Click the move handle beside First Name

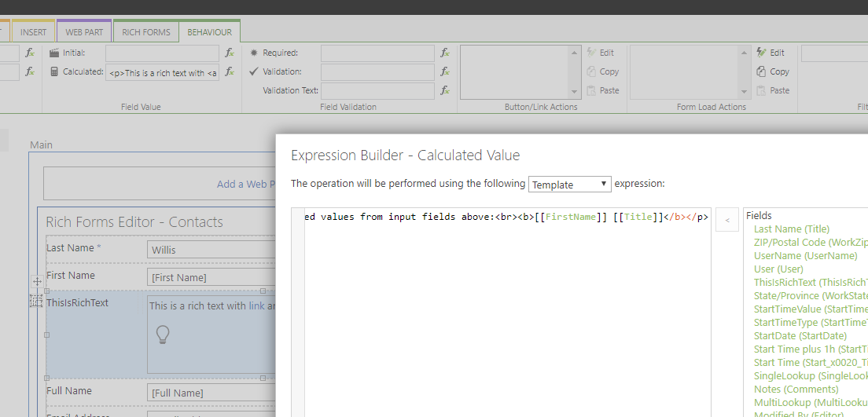pos(37,281)
